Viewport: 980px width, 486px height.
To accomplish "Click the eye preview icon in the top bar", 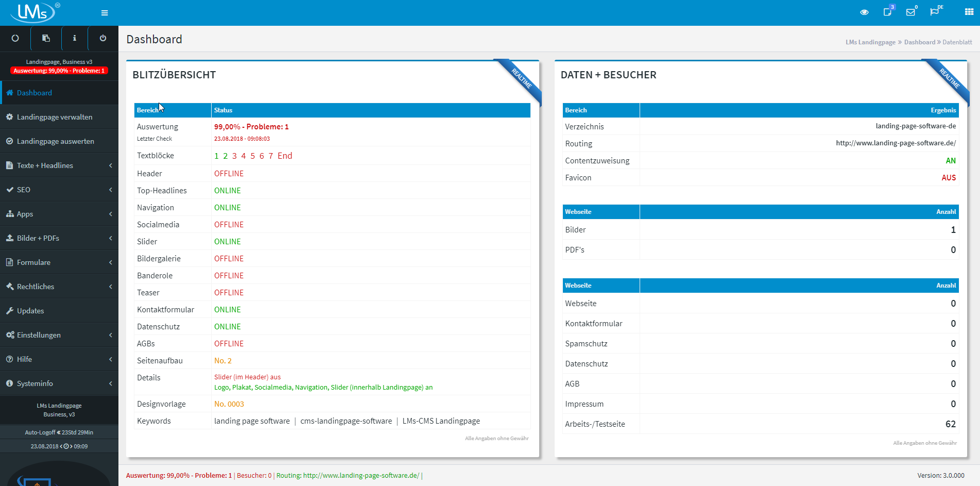I will coord(864,11).
